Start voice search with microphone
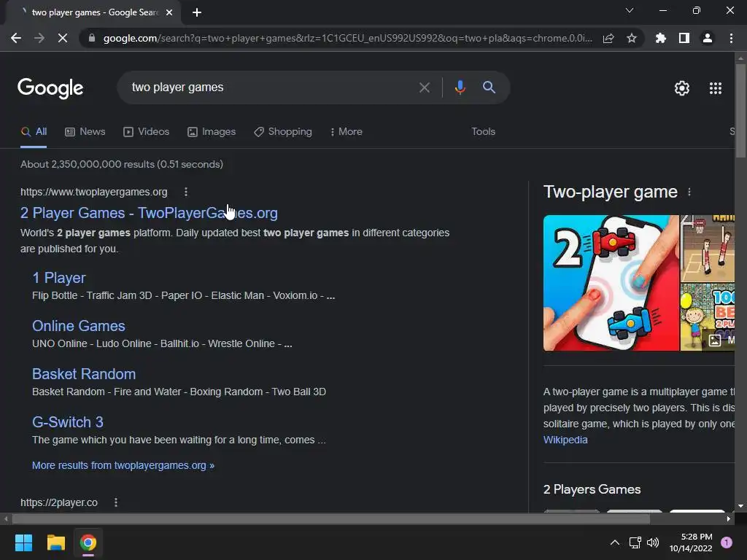The width and height of the screenshot is (747, 560). 460,87
